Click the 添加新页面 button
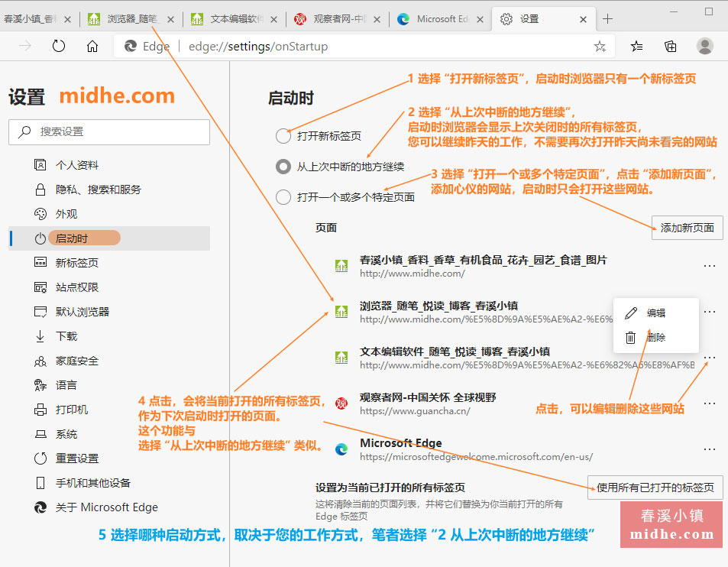 688,228
